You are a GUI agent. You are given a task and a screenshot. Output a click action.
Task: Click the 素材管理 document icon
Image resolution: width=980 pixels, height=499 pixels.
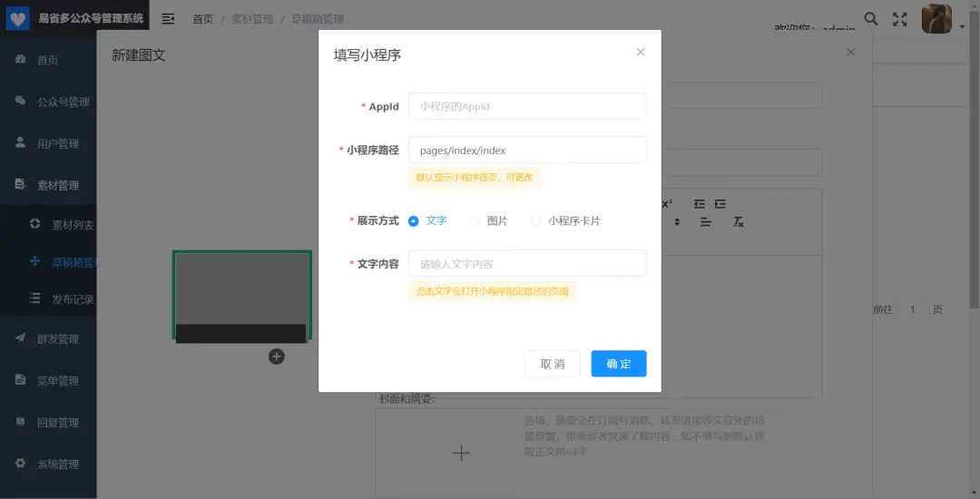pos(20,183)
